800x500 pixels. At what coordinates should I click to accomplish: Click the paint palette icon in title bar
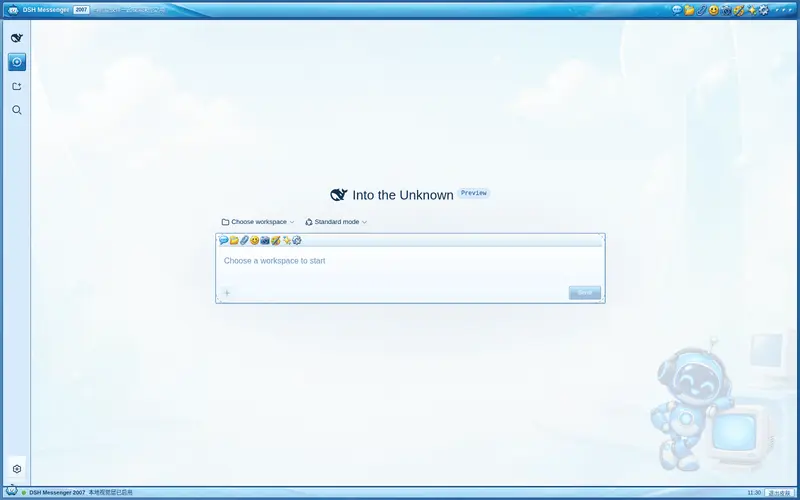[739, 10]
